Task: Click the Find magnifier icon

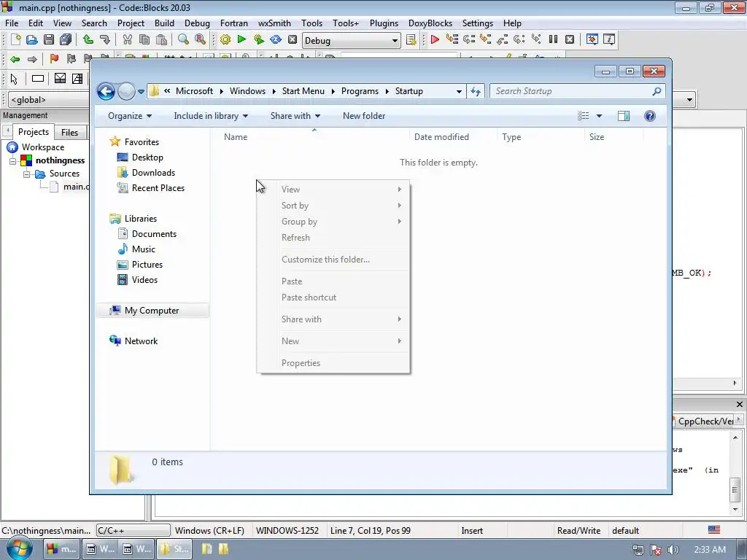Action: coord(183,39)
